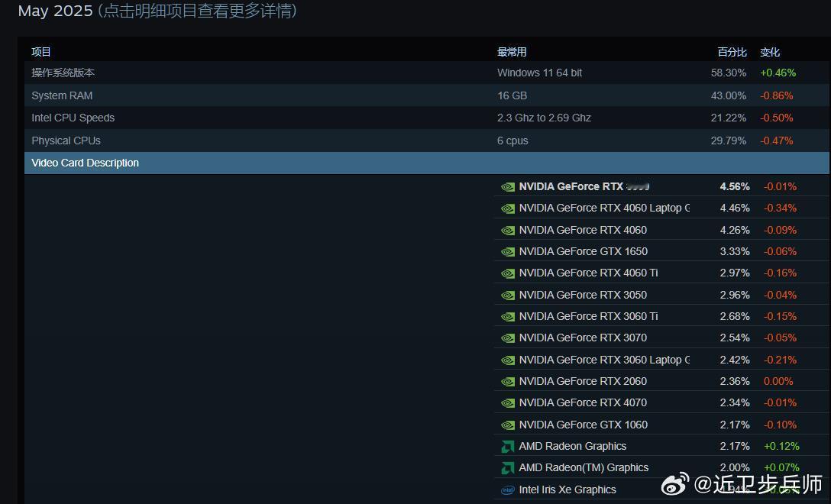Click the 0.00% change for RTX 2060
This screenshot has width=831, height=504.
tap(778, 381)
